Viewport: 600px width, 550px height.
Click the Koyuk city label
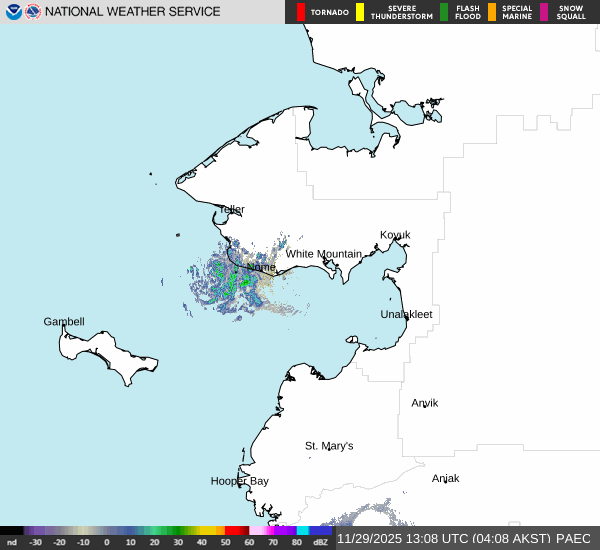[x=395, y=235]
